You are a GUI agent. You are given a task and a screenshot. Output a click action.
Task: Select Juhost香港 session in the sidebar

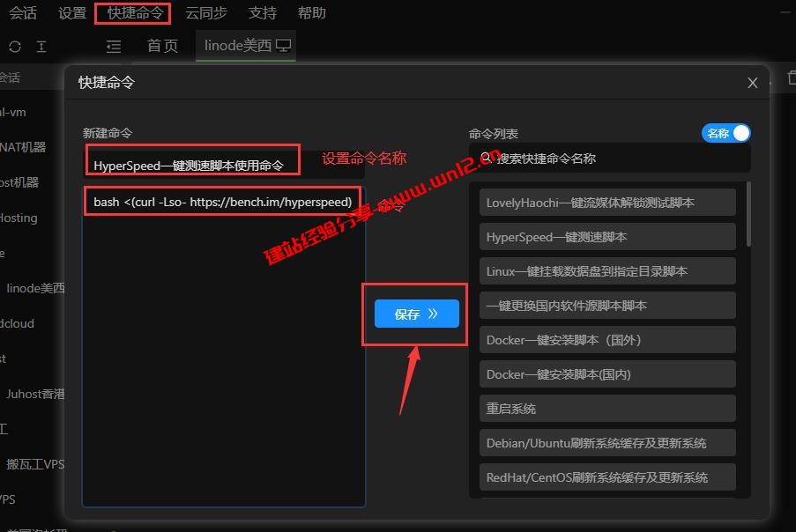coord(35,394)
